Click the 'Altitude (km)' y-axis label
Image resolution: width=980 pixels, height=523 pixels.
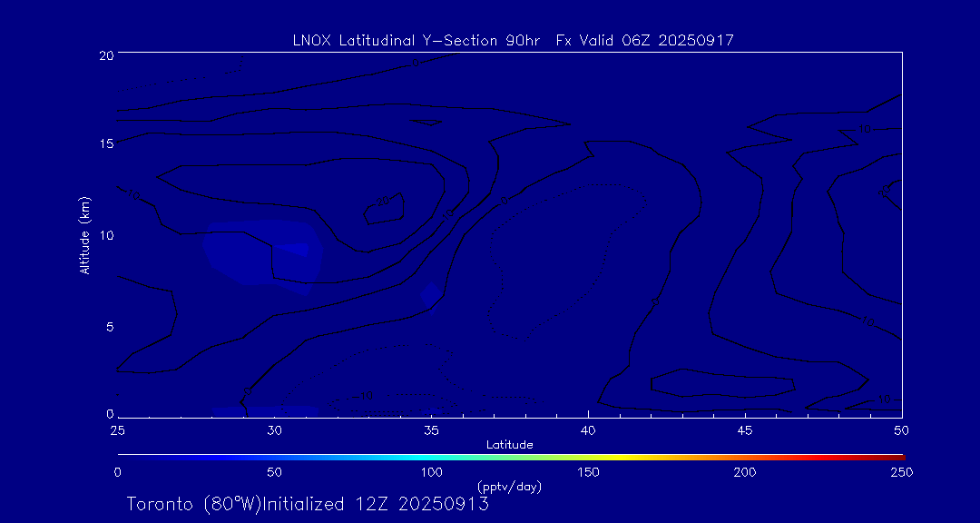point(84,235)
